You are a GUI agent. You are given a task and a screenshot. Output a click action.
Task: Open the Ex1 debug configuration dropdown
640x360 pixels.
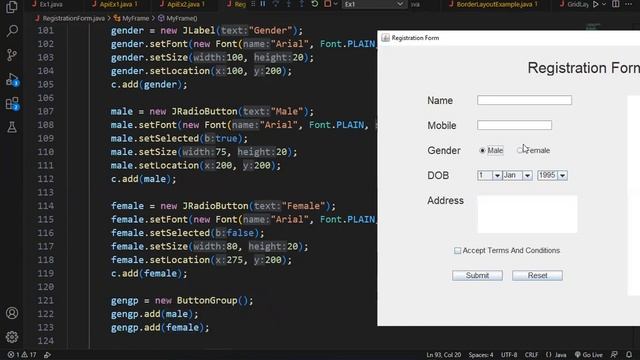(x=374, y=4)
